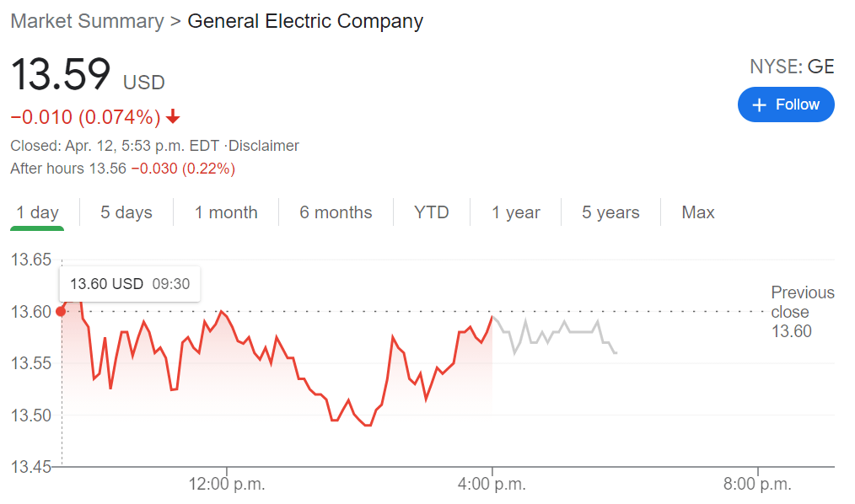Image resolution: width=855 pixels, height=504 pixels.
Task: Switch to the 5 days chart view
Action: 126,212
